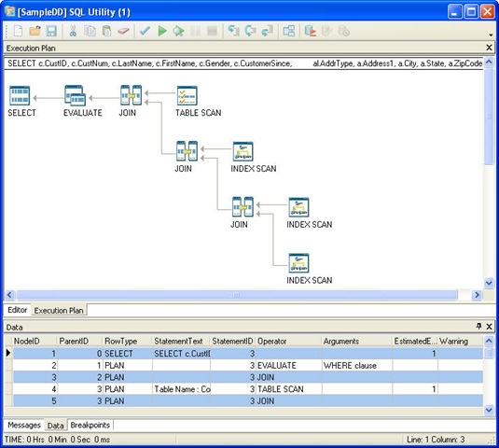Click the plan's scroll down arrow
This screenshot has height=448, width=499.
click(x=489, y=283)
